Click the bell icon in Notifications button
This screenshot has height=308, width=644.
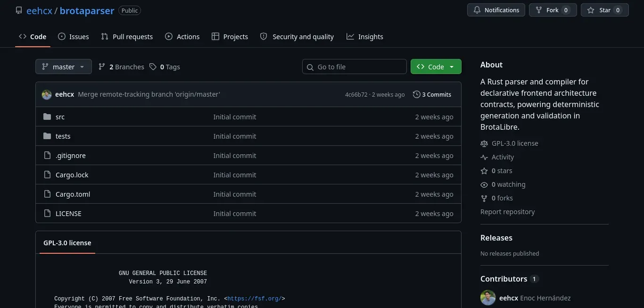click(x=477, y=10)
